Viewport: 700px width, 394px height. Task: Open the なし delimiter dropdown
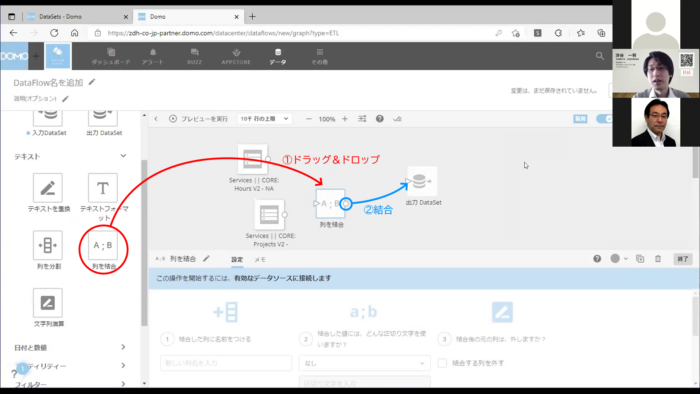[x=364, y=363]
